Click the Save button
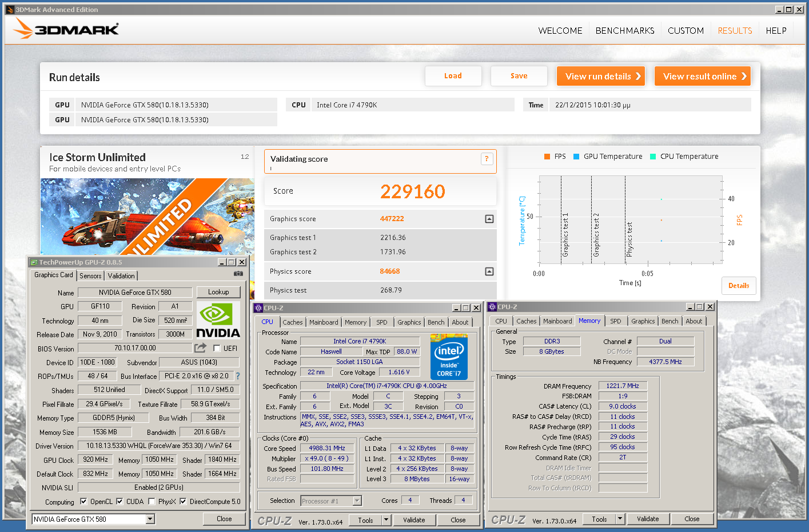The height and width of the screenshot is (532, 809). [x=519, y=76]
